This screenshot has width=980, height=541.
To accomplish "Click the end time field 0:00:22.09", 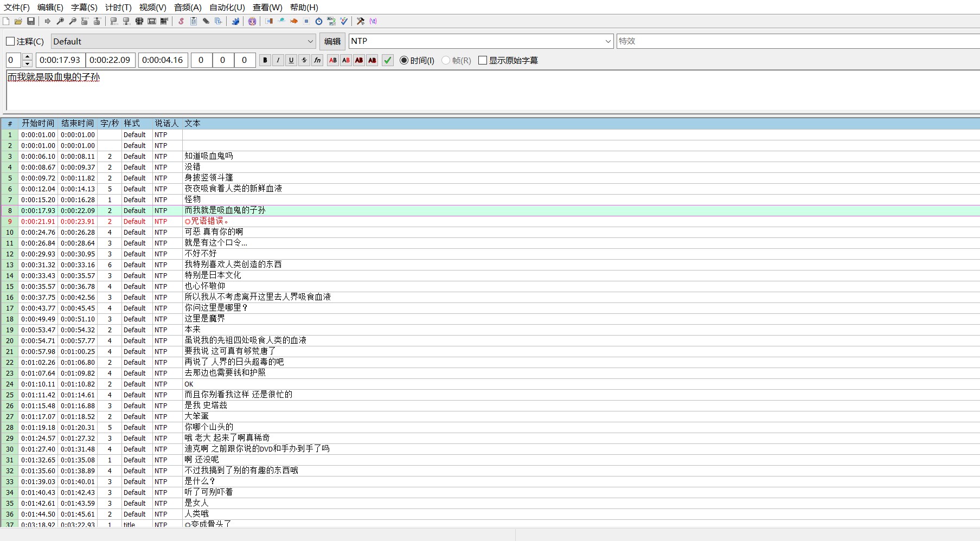I will point(110,60).
